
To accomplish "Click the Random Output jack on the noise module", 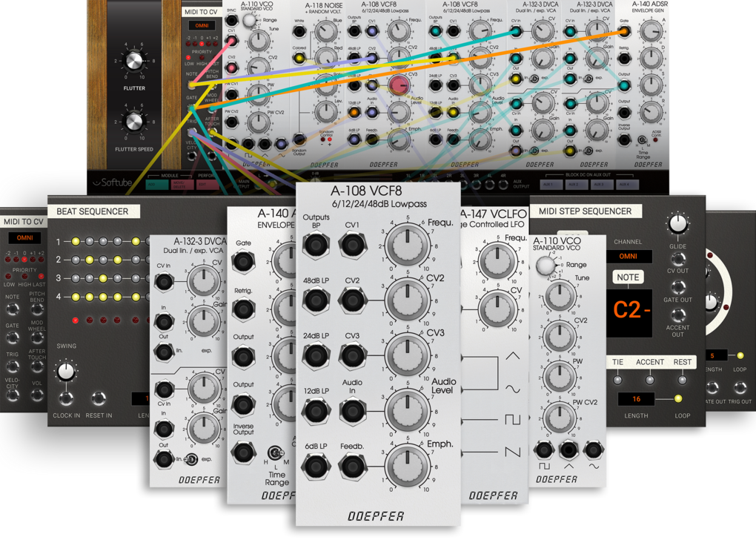I will (299, 140).
